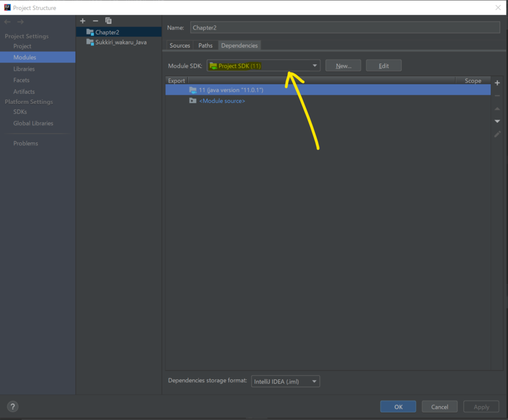Open SDKs platform settings
Viewport: 508px width, 420px height.
20,112
